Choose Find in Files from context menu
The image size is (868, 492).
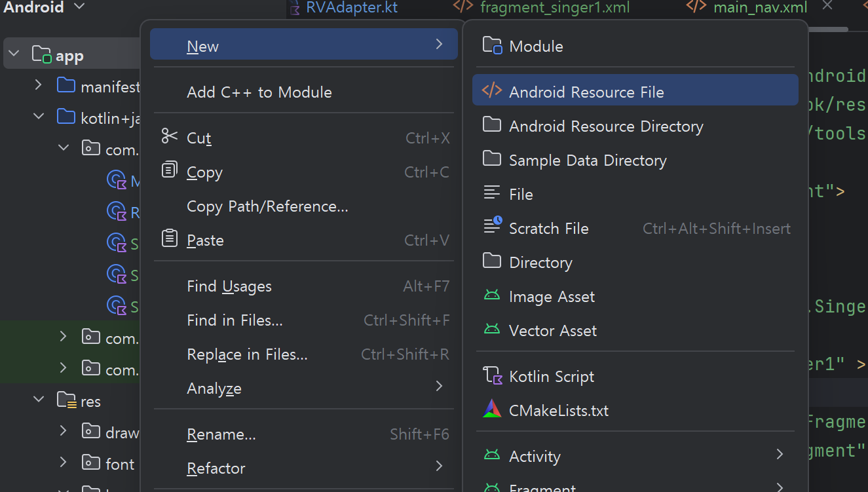tap(235, 320)
